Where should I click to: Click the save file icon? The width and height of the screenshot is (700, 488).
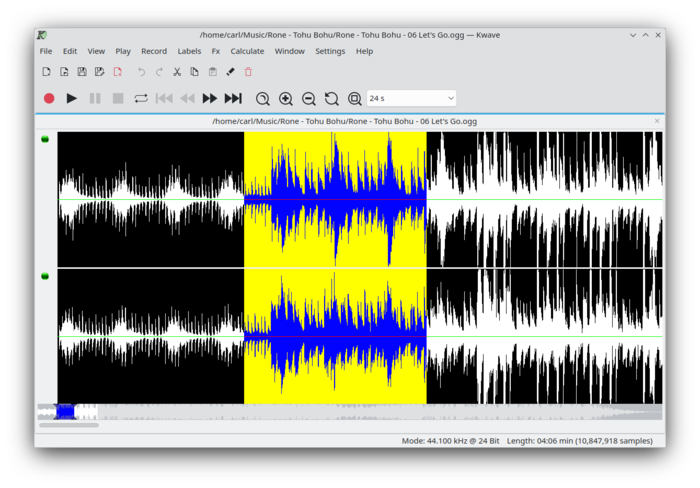[x=82, y=72]
